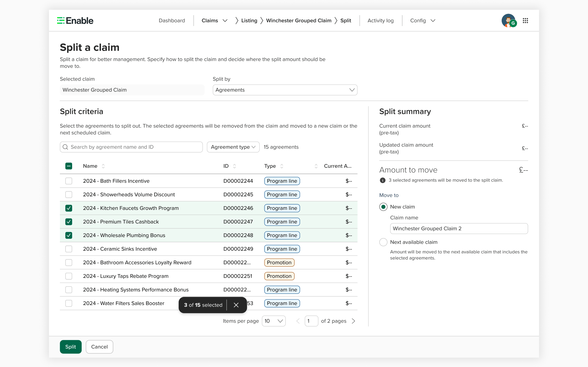Open the apps grid icon

tap(525, 21)
